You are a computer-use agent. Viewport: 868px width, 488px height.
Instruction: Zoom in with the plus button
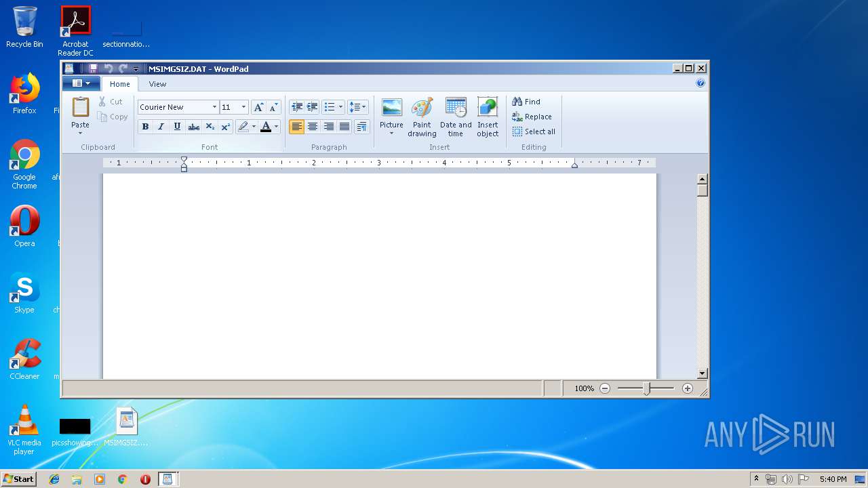point(688,388)
